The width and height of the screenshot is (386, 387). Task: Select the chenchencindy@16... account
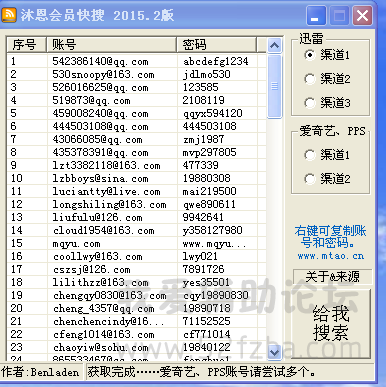click(108, 321)
